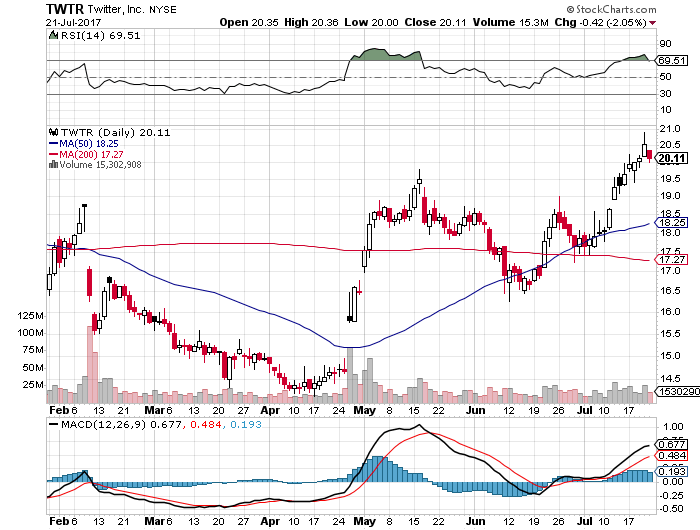Image resolution: width=700 pixels, height=530 pixels.
Task: Click the 0.677 MACD axis tag
Action: click(x=671, y=444)
